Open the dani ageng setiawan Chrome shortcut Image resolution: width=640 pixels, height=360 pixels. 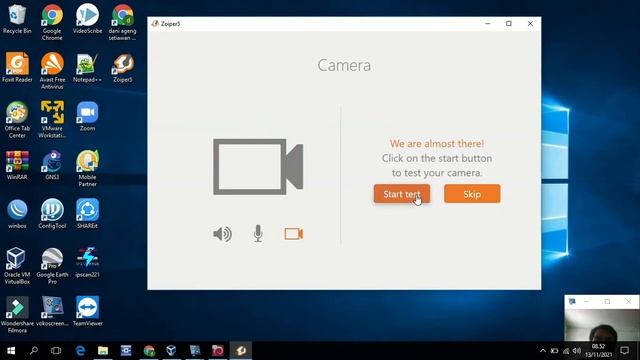(122, 22)
